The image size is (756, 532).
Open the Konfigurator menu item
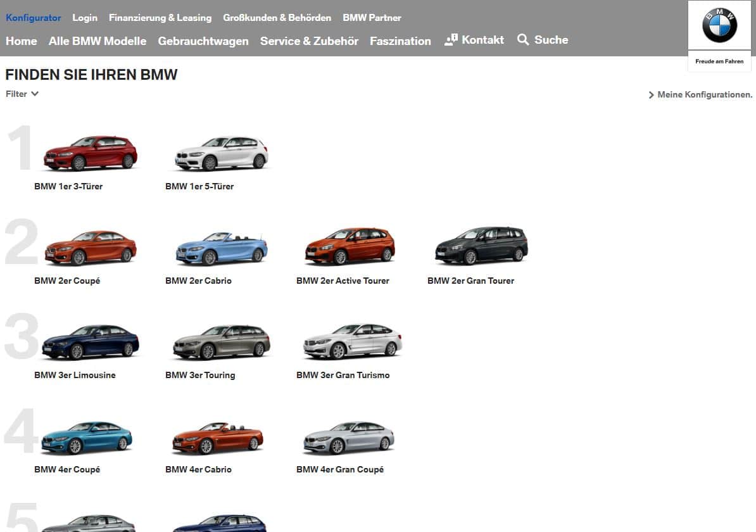tap(34, 18)
